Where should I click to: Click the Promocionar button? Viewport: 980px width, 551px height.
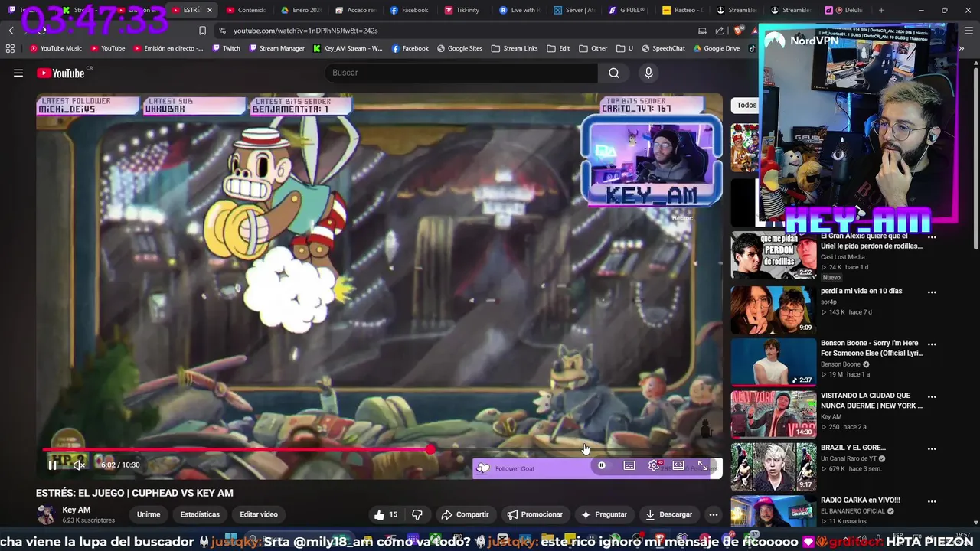[535, 514]
